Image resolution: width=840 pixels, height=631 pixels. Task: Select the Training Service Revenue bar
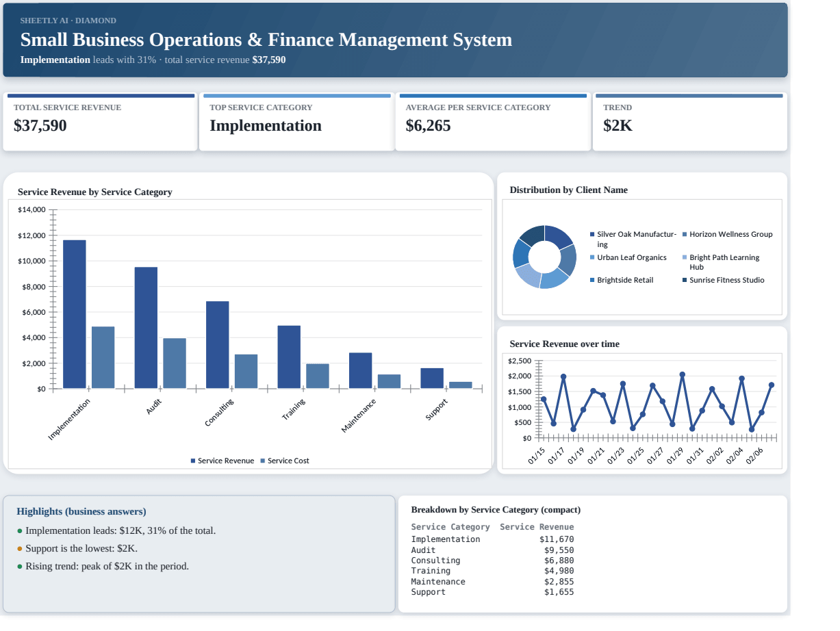(x=289, y=357)
